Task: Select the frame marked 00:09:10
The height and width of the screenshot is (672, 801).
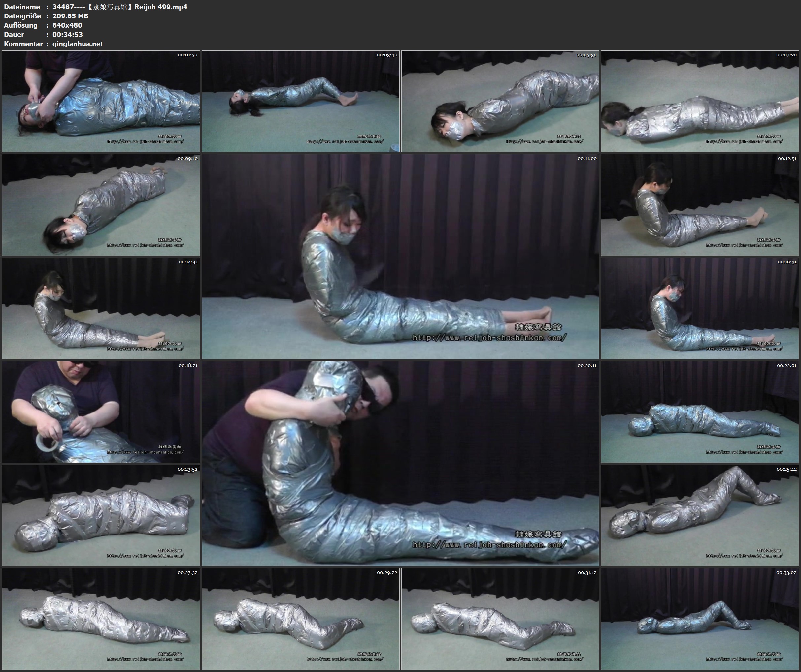Action: click(x=101, y=205)
